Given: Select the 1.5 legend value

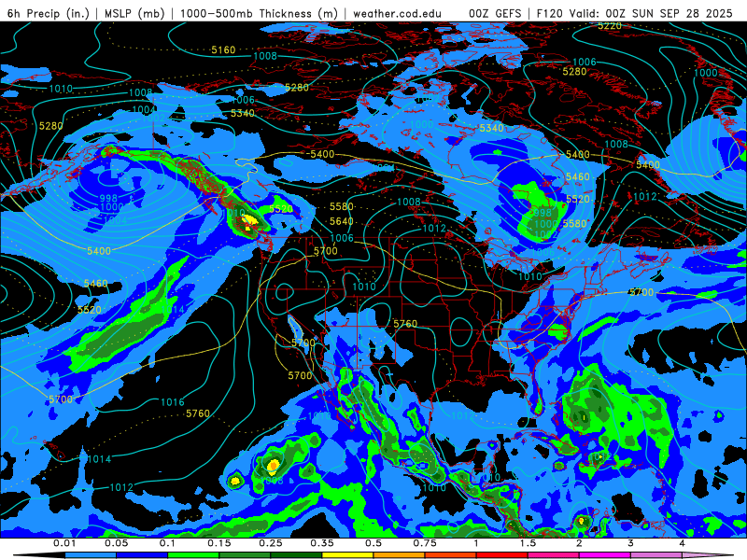Looking at the screenshot, I should tap(528, 543).
